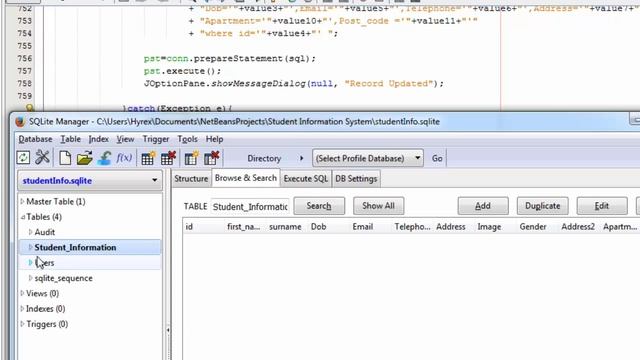
Task: Expand the Triggers (0) node
Action: point(22,324)
